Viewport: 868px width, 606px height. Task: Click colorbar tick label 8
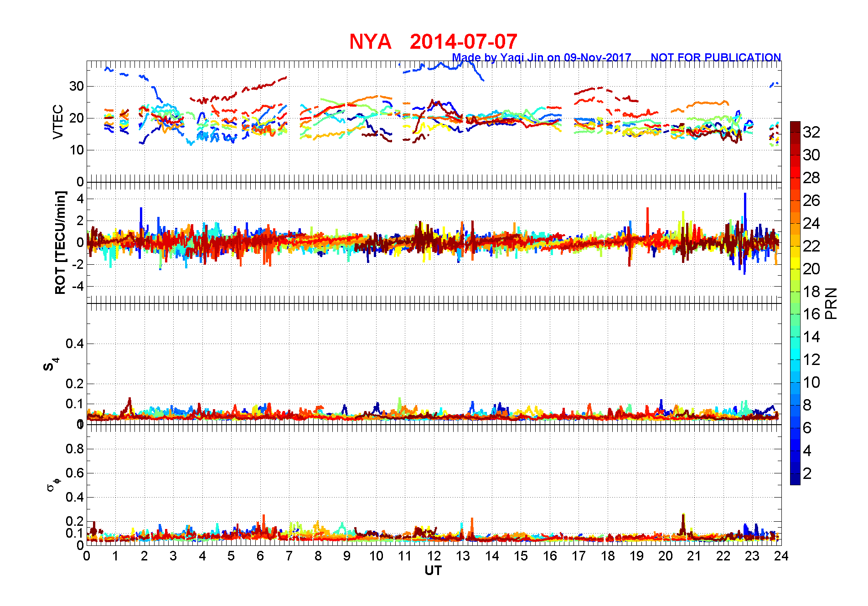(x=807, y=405)
